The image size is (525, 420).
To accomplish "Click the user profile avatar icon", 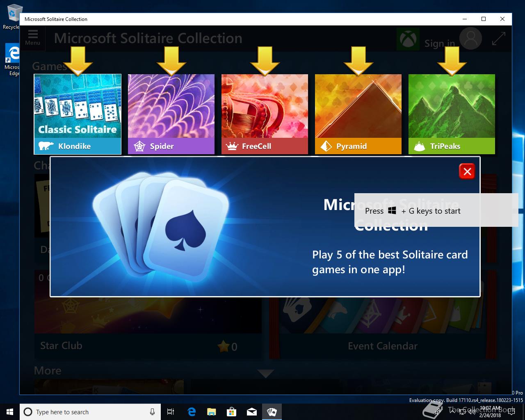I will [470, 39].
